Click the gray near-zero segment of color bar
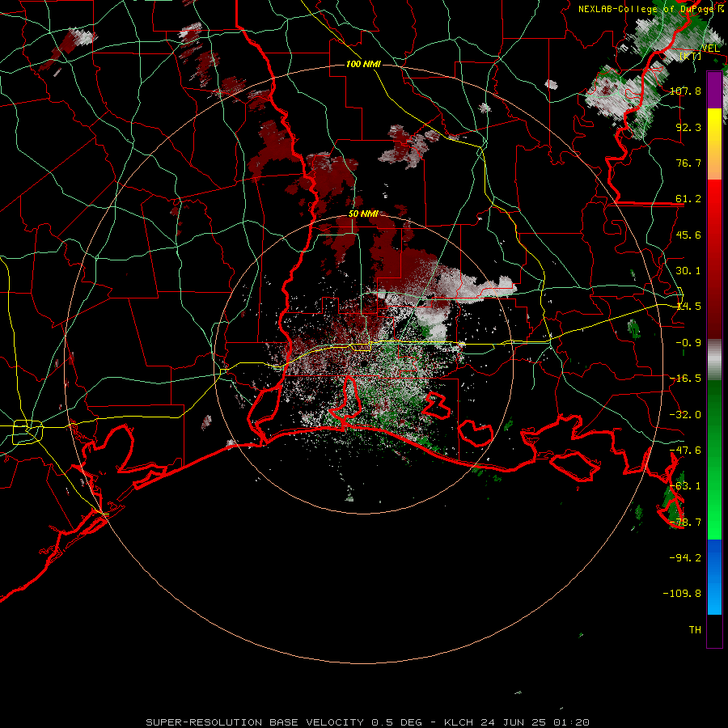Viewport: 728px width, 728px height. coord(714,360)
